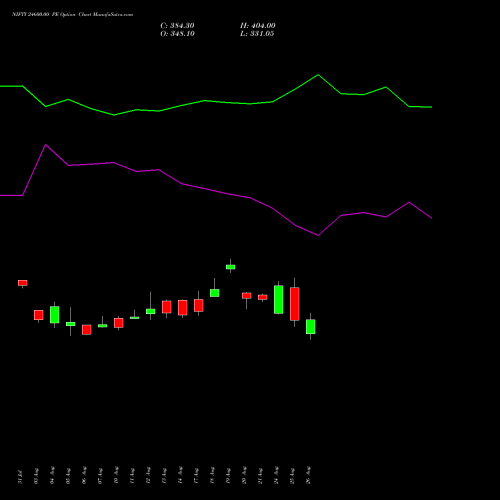
Task: Click the "14 Aug" date axis label
Action: [x=181, y=476]
